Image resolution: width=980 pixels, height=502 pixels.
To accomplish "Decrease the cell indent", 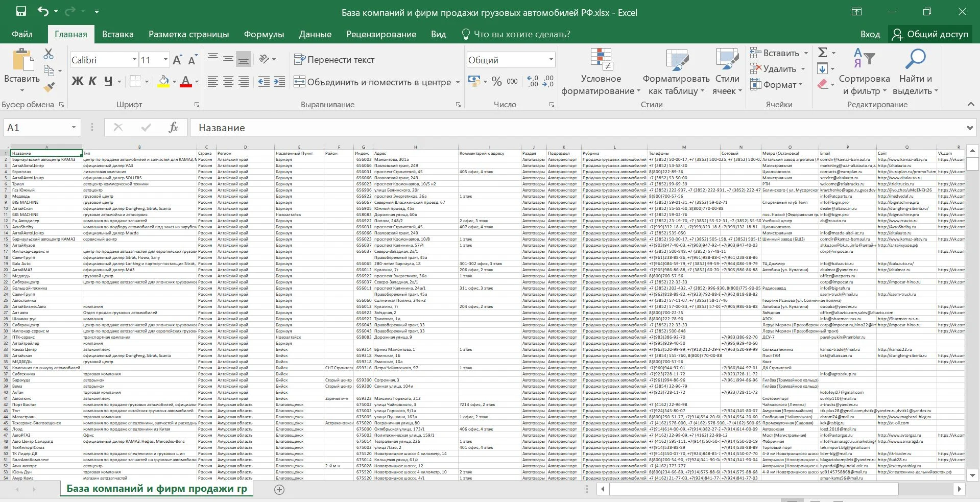I will [x=264, y=82].
